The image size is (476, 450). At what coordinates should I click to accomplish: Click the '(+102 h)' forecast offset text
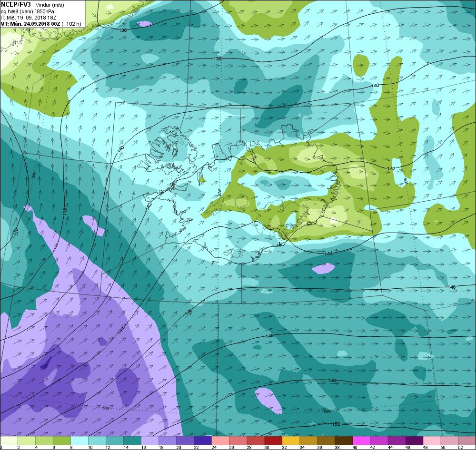(x=72, y=24)
